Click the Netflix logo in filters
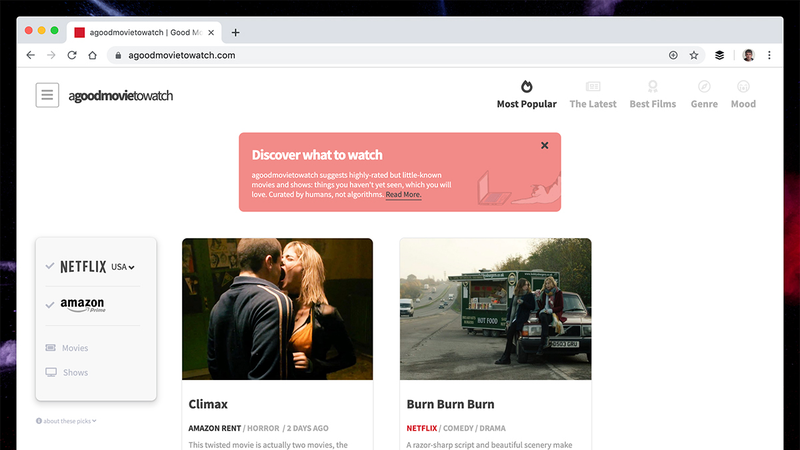This screenshot has height=450, width=800. click(83, 266)
